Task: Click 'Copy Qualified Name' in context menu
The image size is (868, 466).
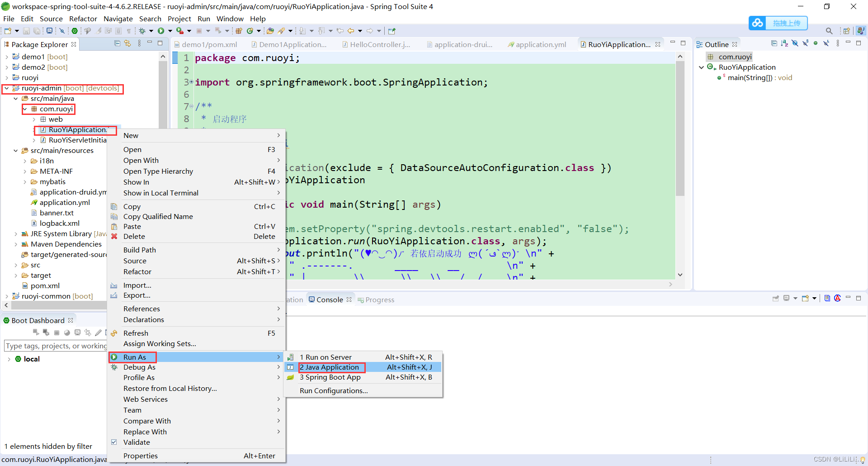Action: point(158,217)
